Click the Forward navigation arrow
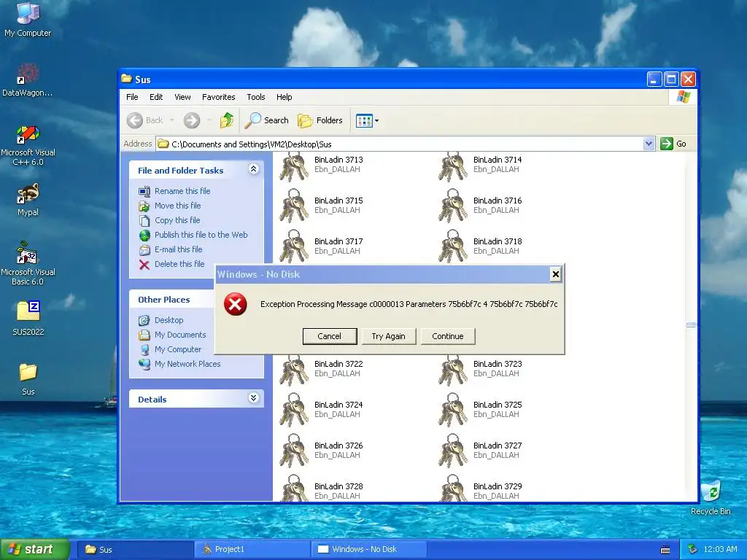747x560 pixels. [x=192, y=120]
